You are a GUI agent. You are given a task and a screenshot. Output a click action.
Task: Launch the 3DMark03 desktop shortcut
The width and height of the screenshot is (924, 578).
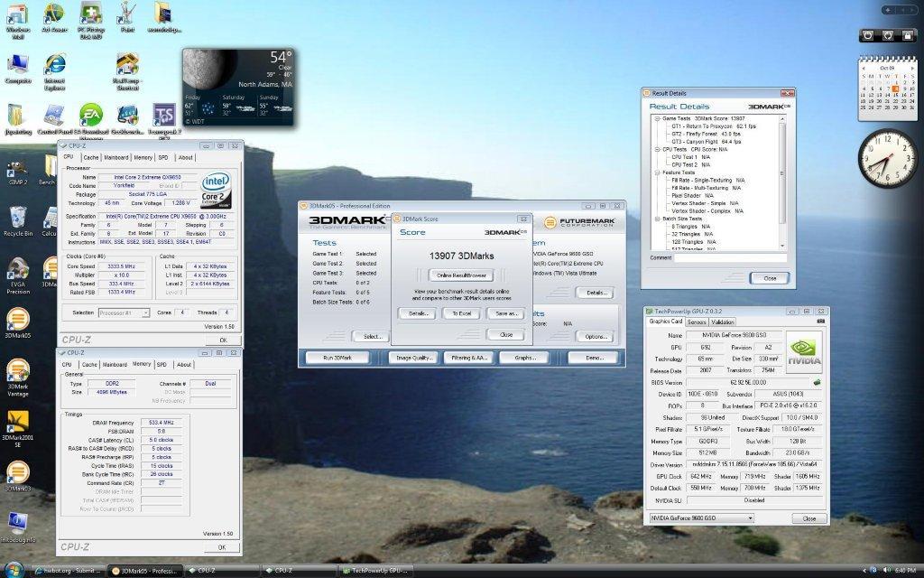coord(18,476)
